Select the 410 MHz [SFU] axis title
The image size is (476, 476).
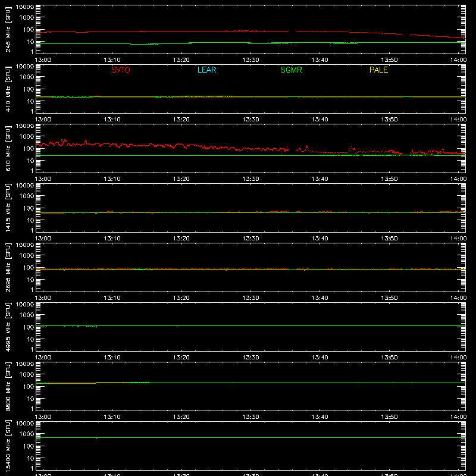point(8,89)
